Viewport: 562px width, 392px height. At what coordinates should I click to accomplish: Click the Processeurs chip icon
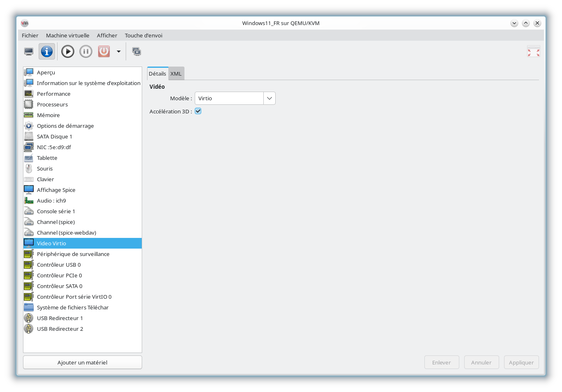(29, 104)
